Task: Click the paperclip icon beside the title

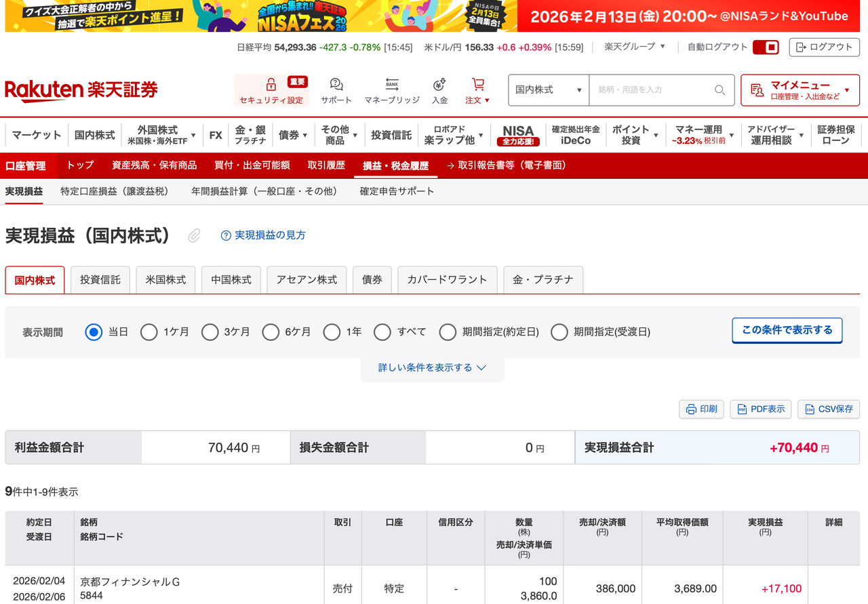Action: [194, 235]
